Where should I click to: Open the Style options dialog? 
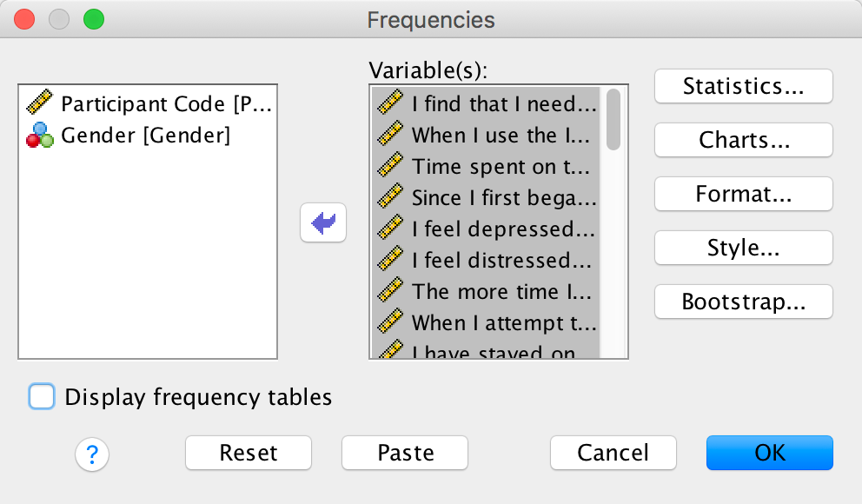coord(743,248)
